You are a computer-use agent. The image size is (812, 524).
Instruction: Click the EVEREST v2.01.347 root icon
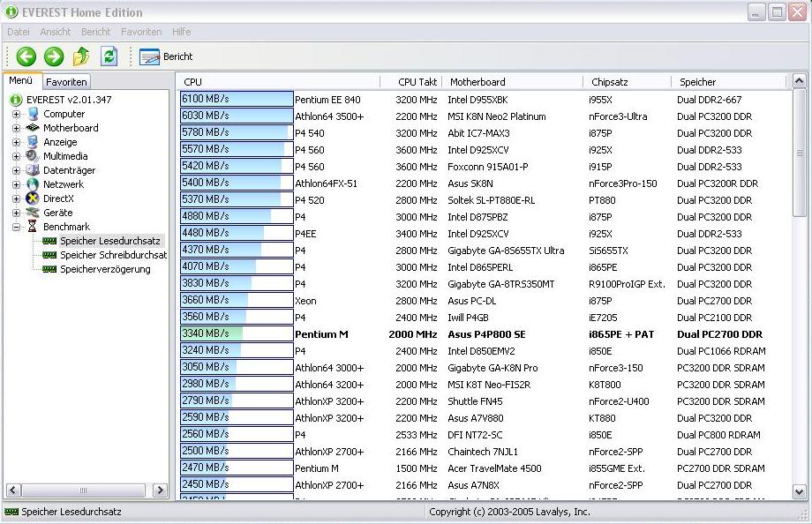pyautogui.click(x=16, y=100)
